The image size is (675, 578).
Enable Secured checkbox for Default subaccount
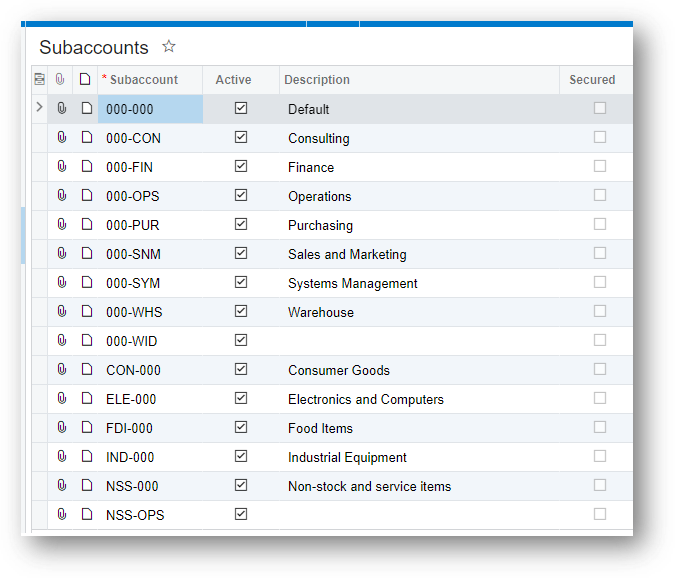click(x=600, y=108)
